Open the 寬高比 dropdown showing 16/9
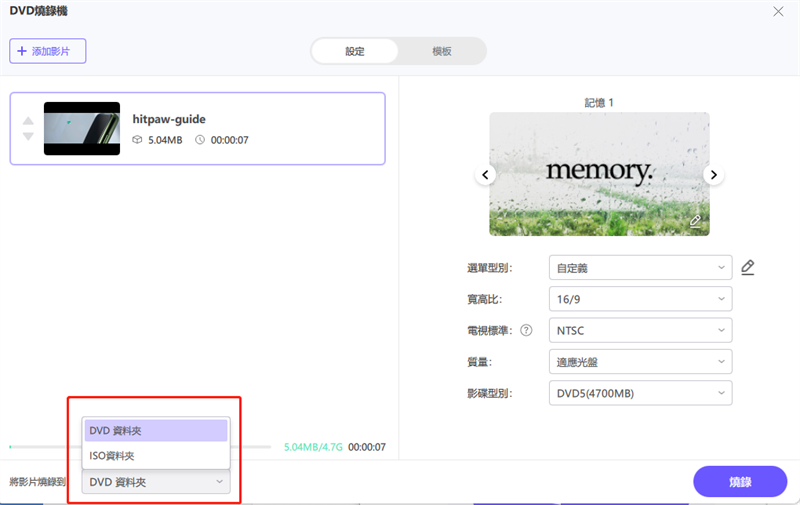 (x=640, y=299)
